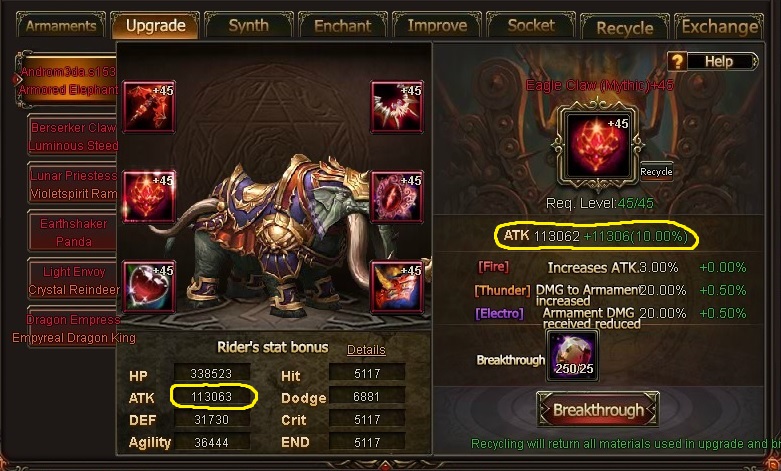Go to the Armaments tab
Image resolution: width=781 pixels, height=471 pixels.
pyautogui.click(x=61, y=25)
